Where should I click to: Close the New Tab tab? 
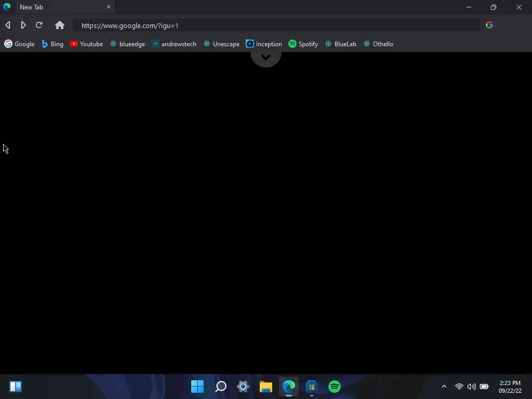point(109,7)
